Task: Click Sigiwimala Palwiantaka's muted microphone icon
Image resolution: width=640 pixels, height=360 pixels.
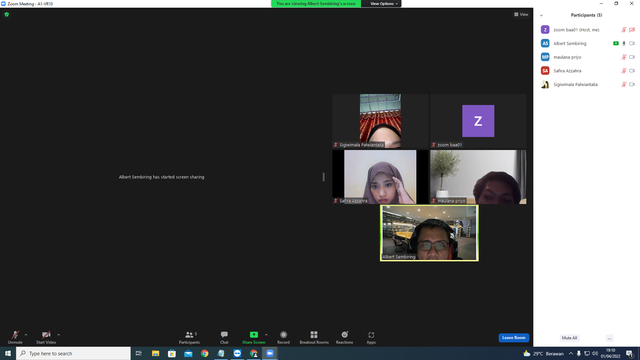Action: pyautogui.click(x=624, y=84)
